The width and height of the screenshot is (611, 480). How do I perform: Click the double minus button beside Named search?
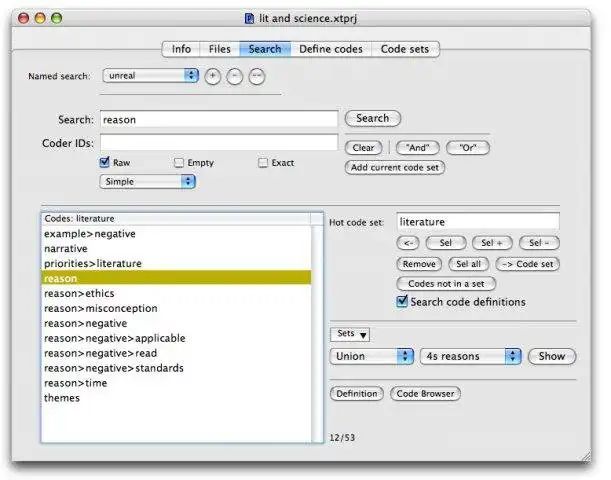257,76
